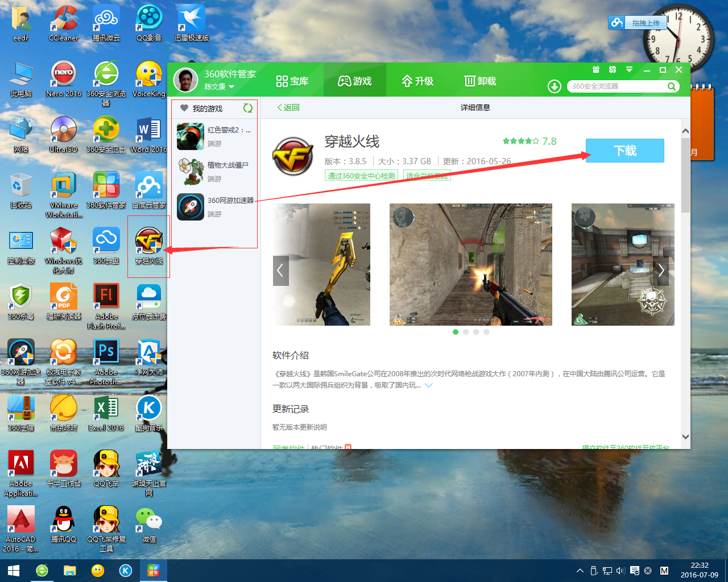Select 腾讯QQ penguin desktop icon
This screenshot has height=582, width=728.
coord(64,525)
